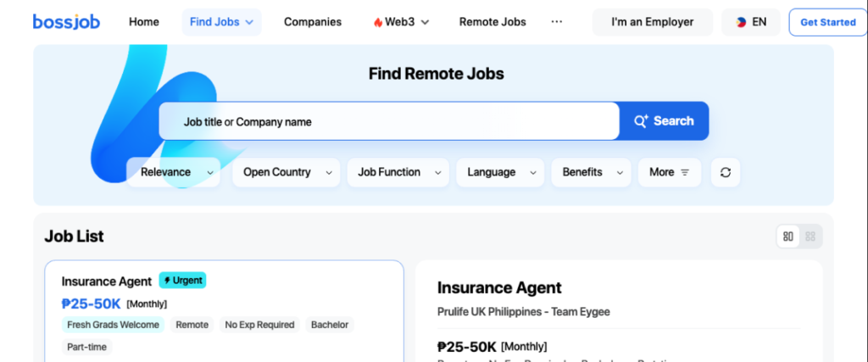The height and width of the screenshot is (362, 868).
Task: Open the Open Country dropdown
Action: [x=286, y=172]
